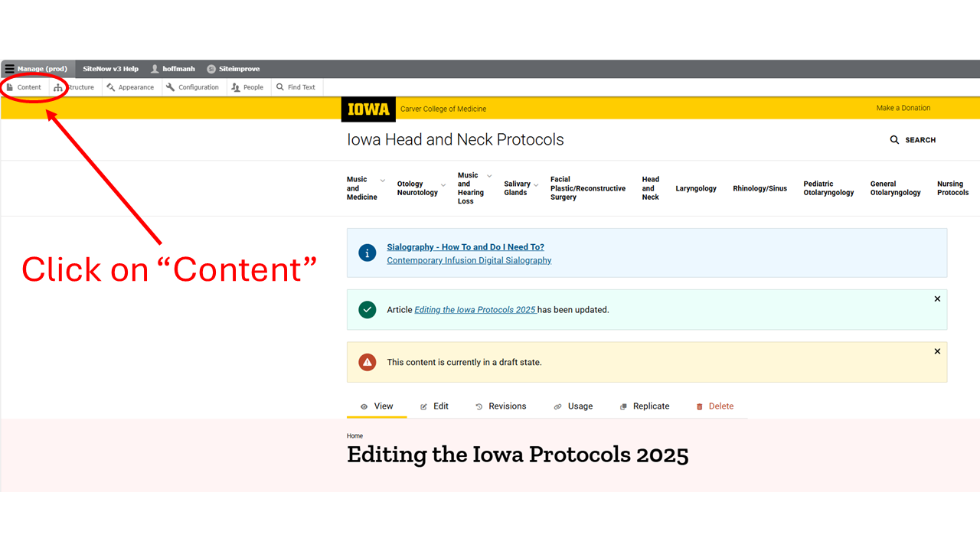Expand the Otology Neurotology menu chevron

click(x=443, y=184)
